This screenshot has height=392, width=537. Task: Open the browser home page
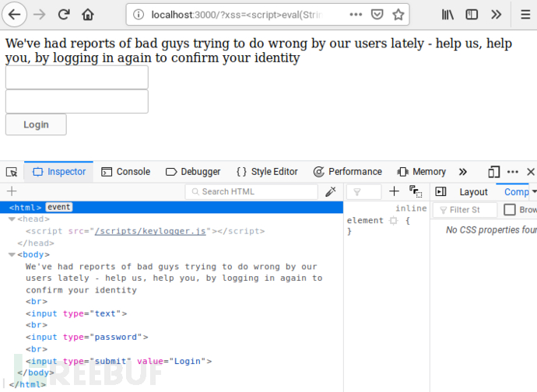click(x=88, y=14)
